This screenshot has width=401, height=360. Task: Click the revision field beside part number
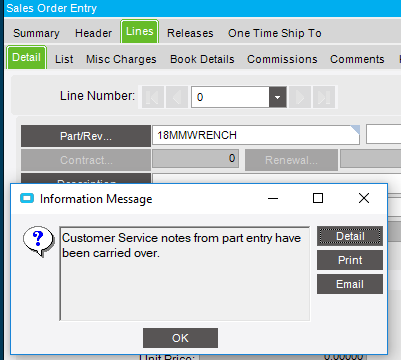pos(384,134)
